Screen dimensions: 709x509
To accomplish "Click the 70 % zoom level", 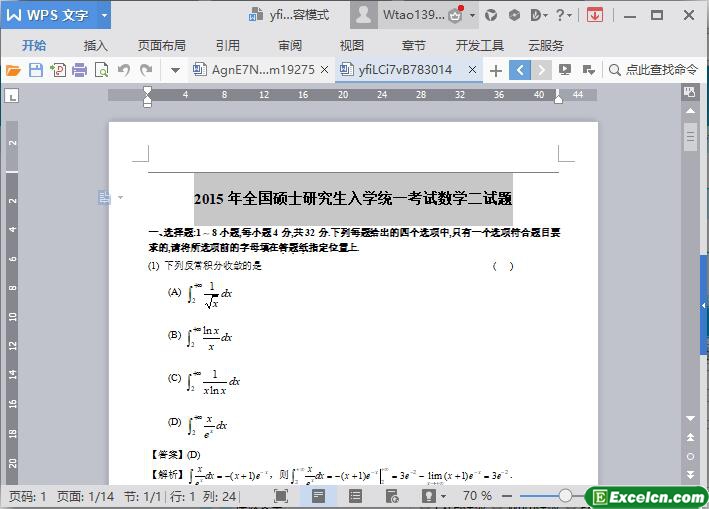I will click(x=477, y=496).
